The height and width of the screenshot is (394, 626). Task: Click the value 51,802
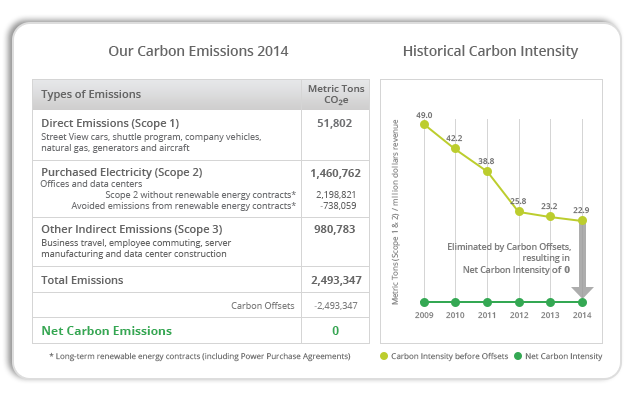335,123
